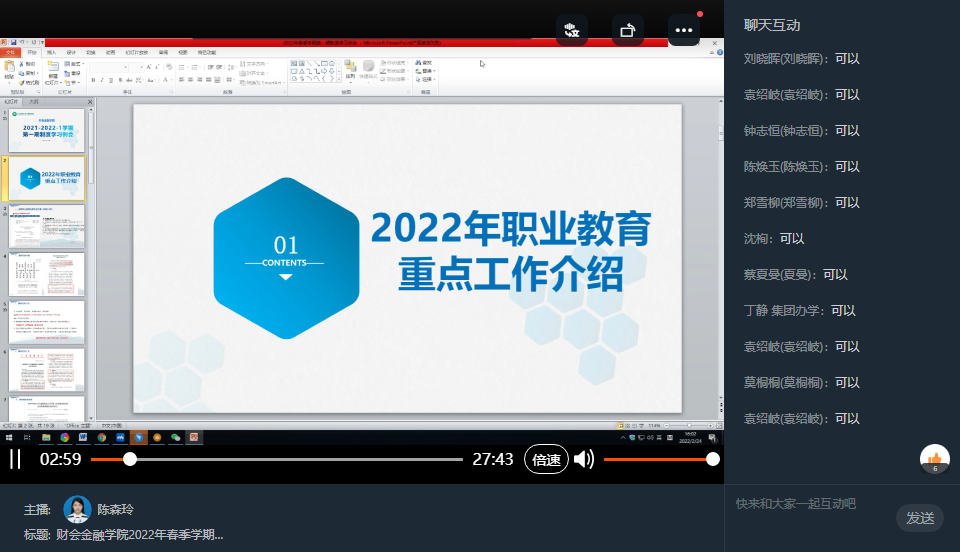Switch to the 插入 ribbon tab

51,51
